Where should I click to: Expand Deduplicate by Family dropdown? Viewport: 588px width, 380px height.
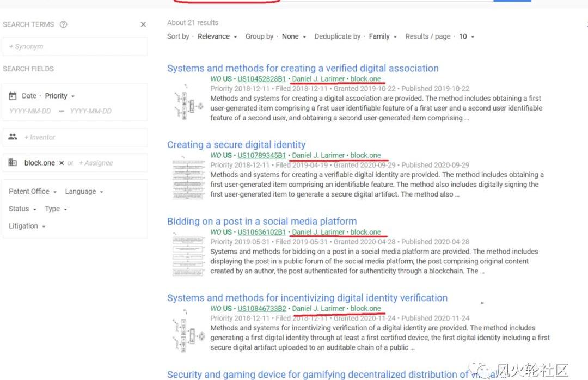[x=383, y=36]
